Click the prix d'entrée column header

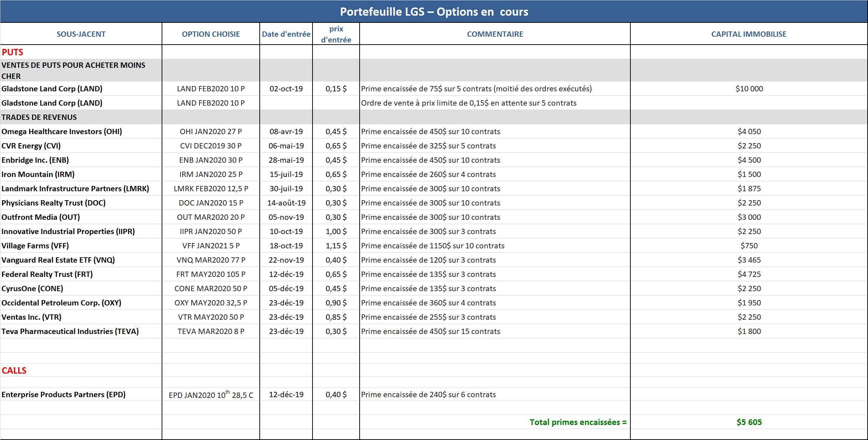point(336,34)
